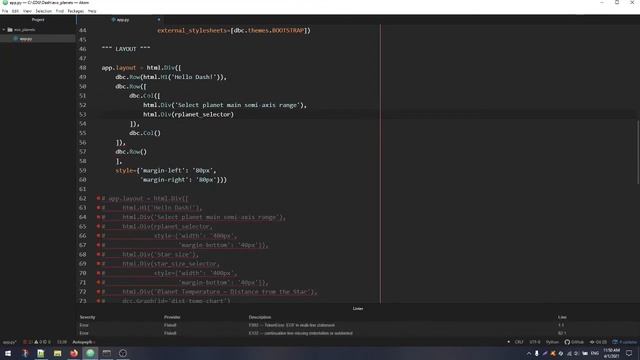The height and width of the screenshot is (360, 640).
Task: Switch to Atom in the taskbar
Action: point(90,353)
